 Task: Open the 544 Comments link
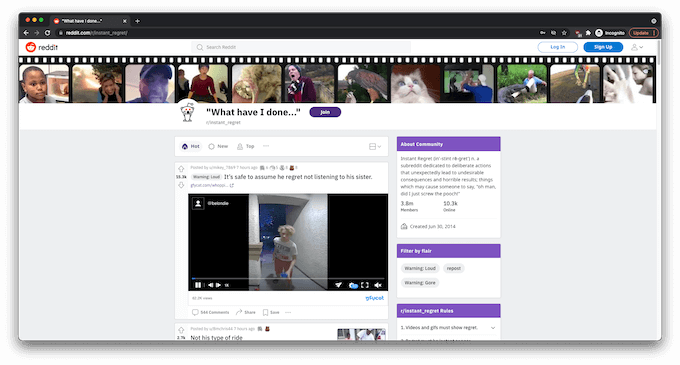pyautogui.click(x=210, y=312)
